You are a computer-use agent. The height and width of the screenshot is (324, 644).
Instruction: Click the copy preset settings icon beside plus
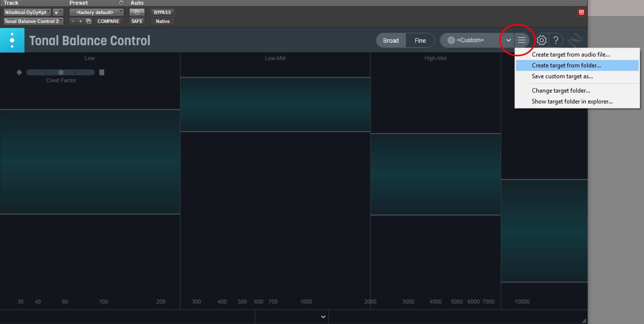[88, 21]
